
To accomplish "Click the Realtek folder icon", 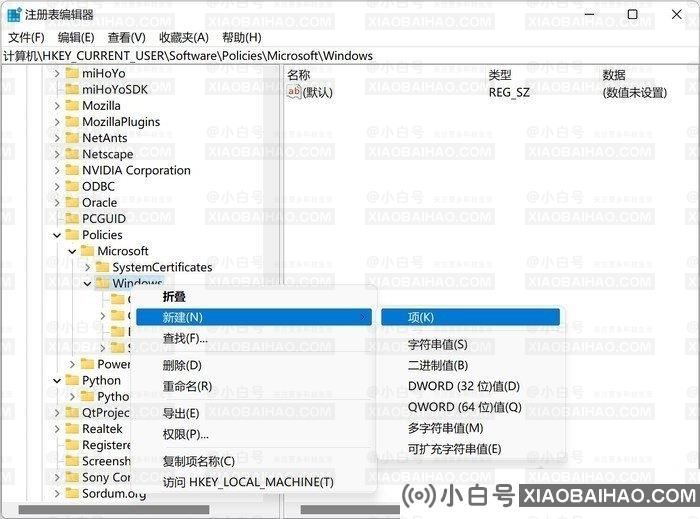I will (72, 428).
